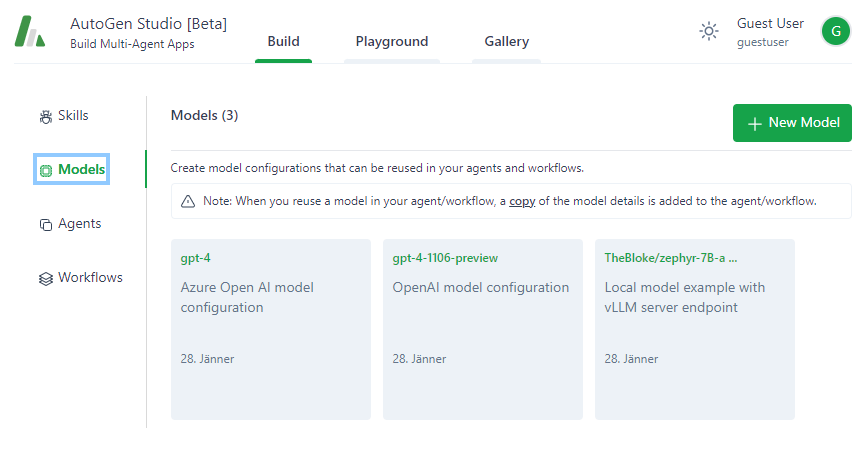Open the TheBloke/zephyr-7B model title
This screenshot has height=450, width=865.
click(671, 258)
